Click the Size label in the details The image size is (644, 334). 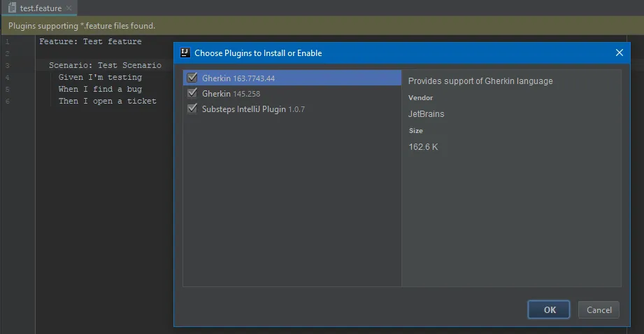click(x=415, y=130)
